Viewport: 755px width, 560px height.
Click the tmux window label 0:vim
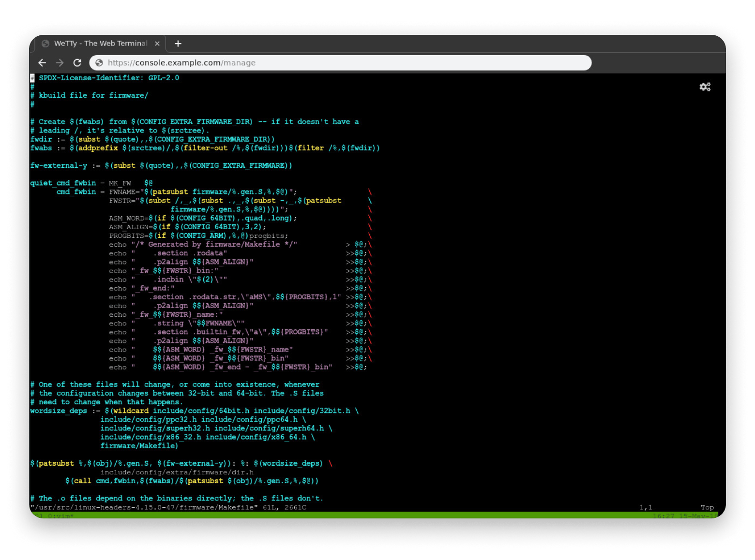60,516
